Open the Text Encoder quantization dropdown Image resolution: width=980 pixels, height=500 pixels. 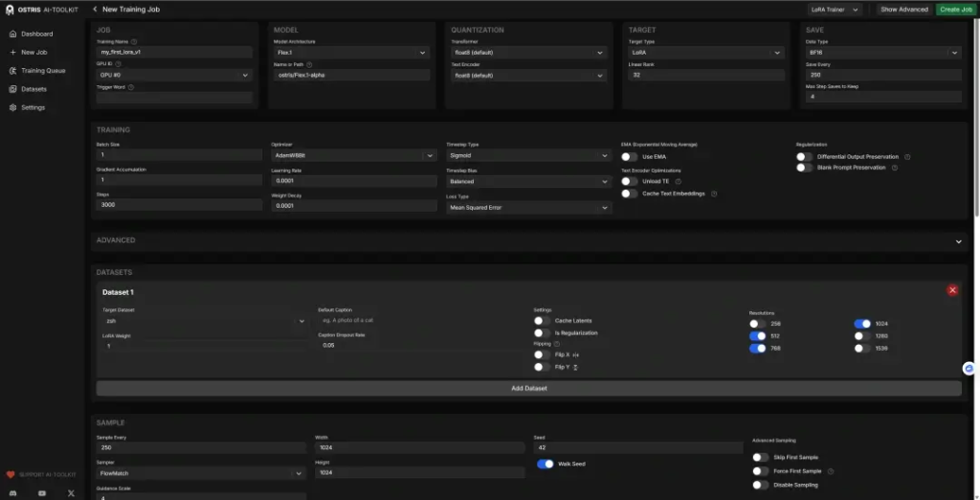pyautogui.click(x=528, y=76)
